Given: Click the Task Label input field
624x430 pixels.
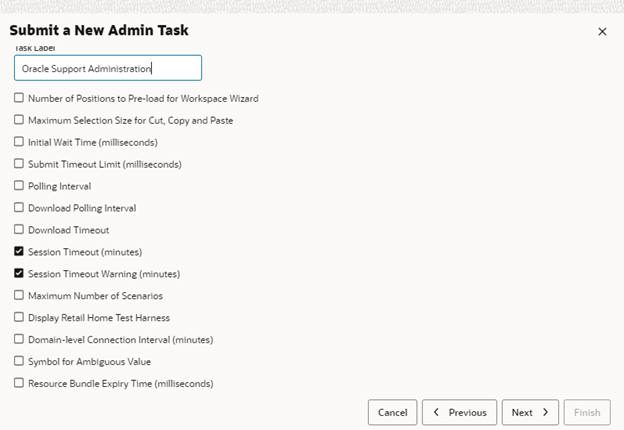Looking at the screenshot, I should tap(108, 68).
